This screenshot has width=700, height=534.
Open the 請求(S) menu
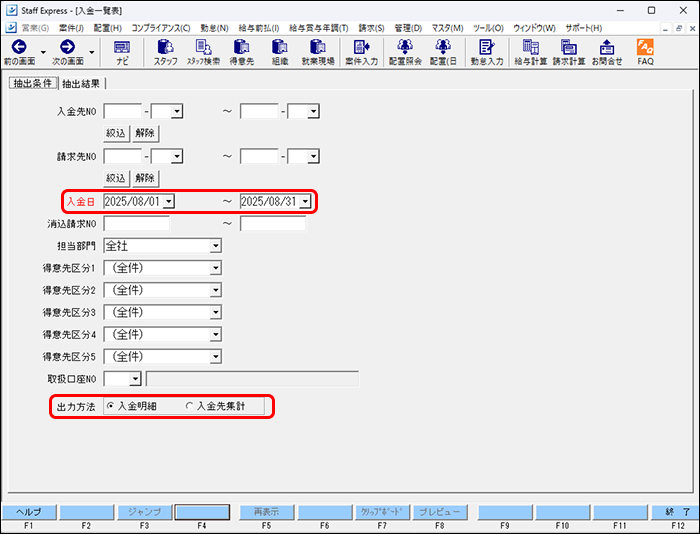[x=371, y=28]
